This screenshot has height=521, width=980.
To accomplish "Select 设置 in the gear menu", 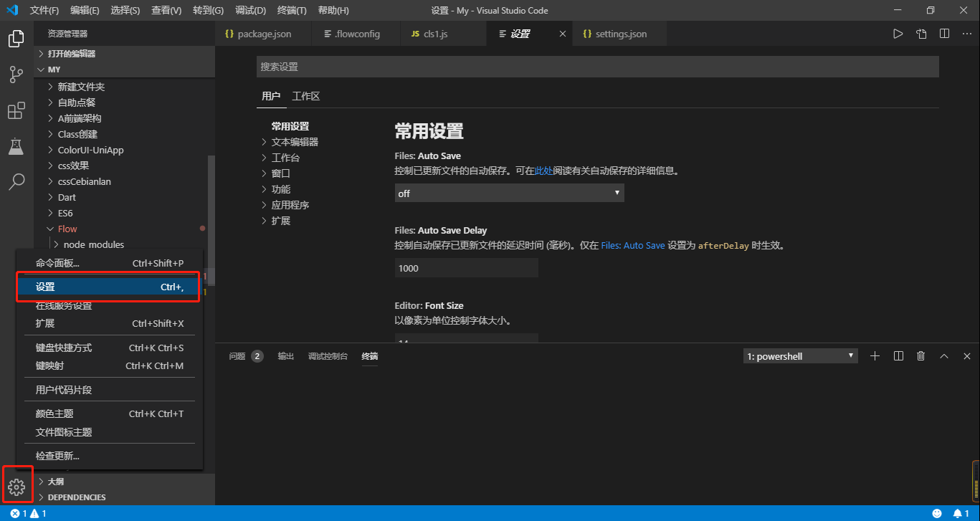I will click(x=110, y=287).
